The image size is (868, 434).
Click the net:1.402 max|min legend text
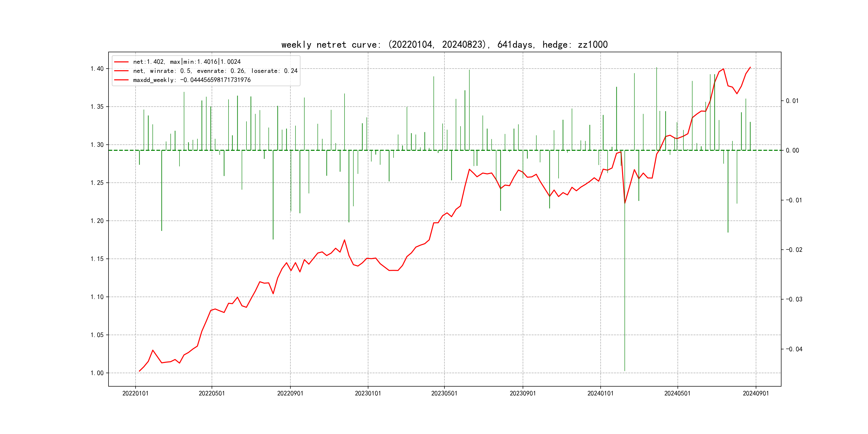[x=187, y=62]
